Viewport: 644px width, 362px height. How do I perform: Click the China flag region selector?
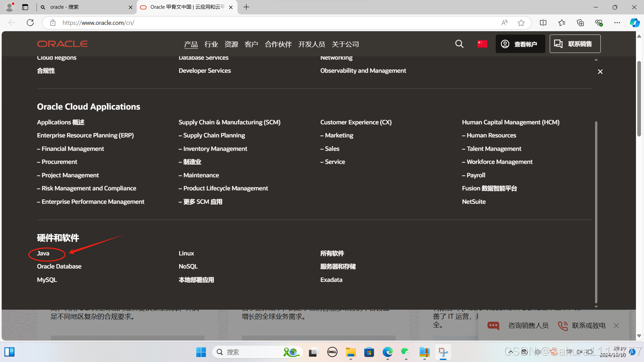coord(482,44)
